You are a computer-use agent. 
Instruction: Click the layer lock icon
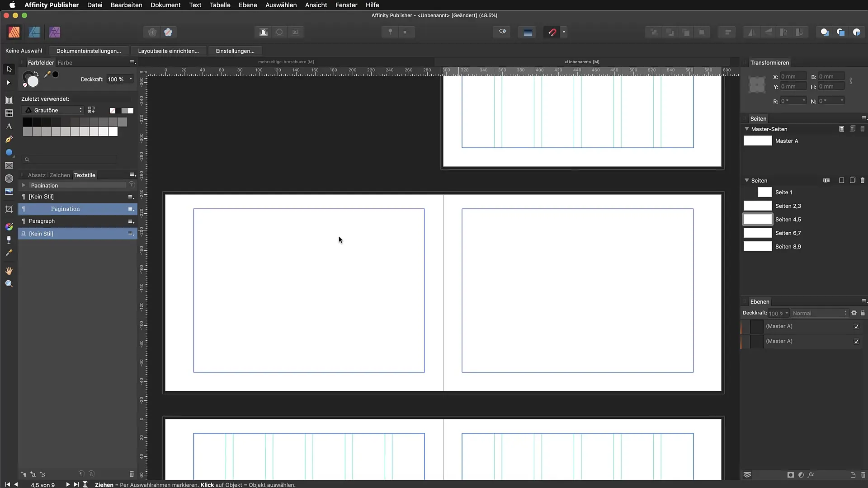click(x=863, y=313)
